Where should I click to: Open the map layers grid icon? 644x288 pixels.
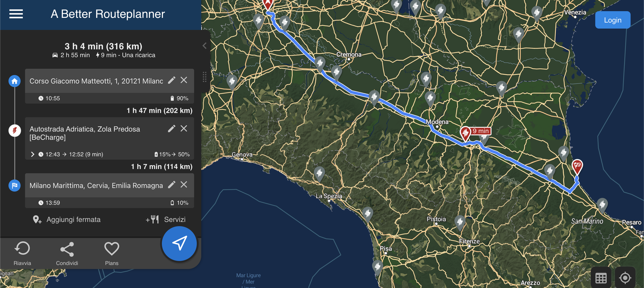click(x=601, y=278)
